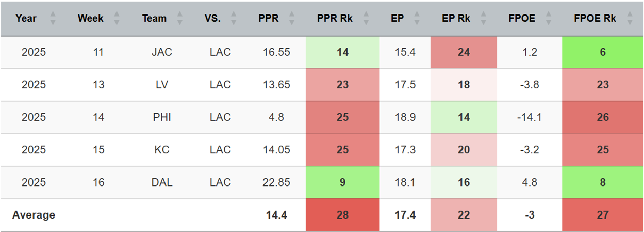Click sort arrows next to Team header

click(178, 19)
